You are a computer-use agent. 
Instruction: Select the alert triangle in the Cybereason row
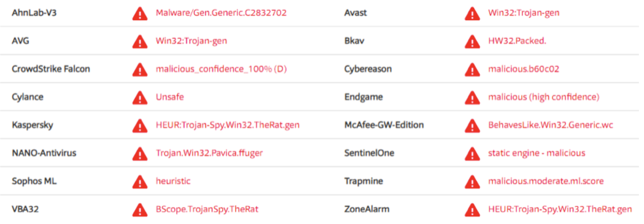pyautogui.click(x=472, y=69)
